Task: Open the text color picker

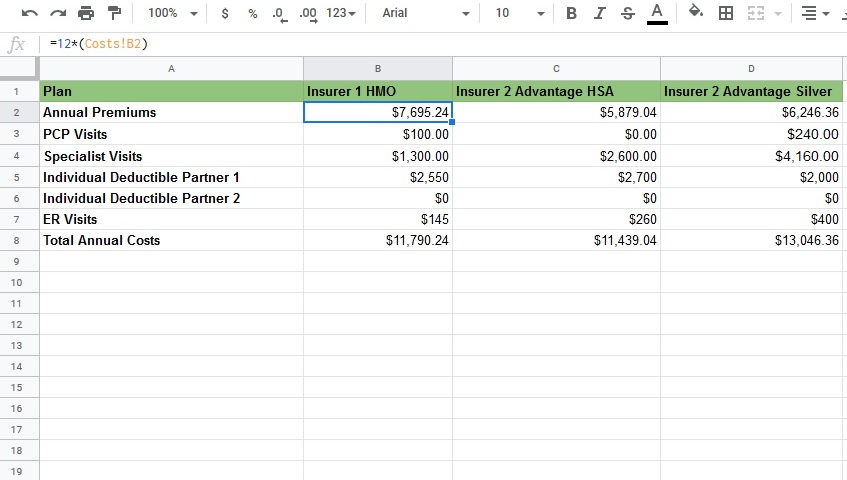Action: (657, 13)
